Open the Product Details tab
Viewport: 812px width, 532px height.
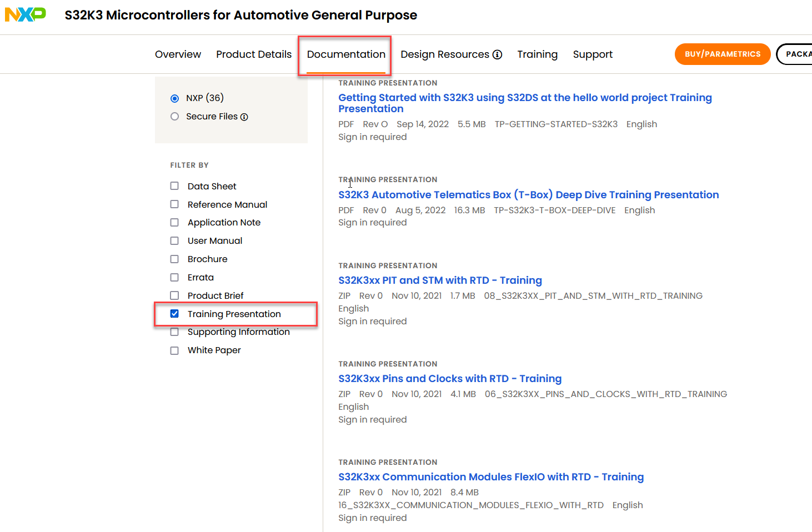click(254, 54)
